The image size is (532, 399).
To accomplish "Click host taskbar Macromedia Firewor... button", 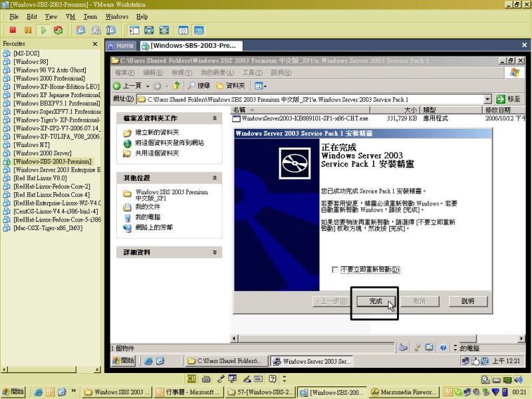I will [x=404, y=392].
